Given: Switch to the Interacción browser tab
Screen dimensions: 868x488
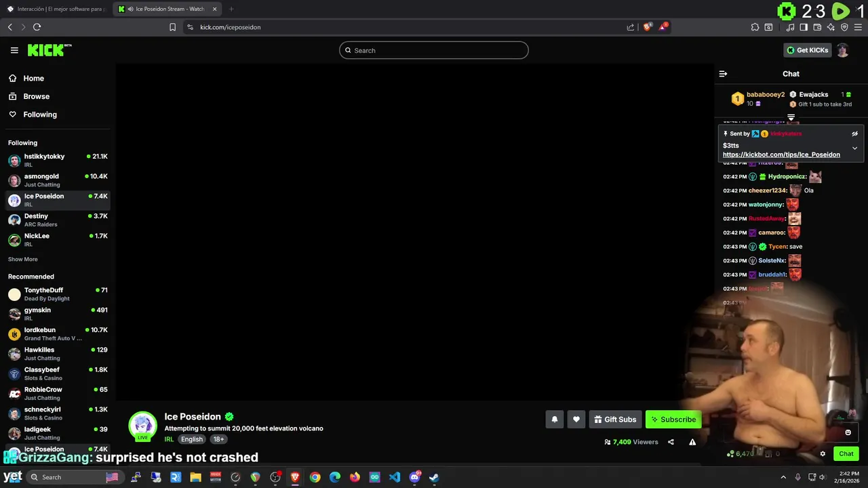Looking at the screenshot, I should pos(56,9).
